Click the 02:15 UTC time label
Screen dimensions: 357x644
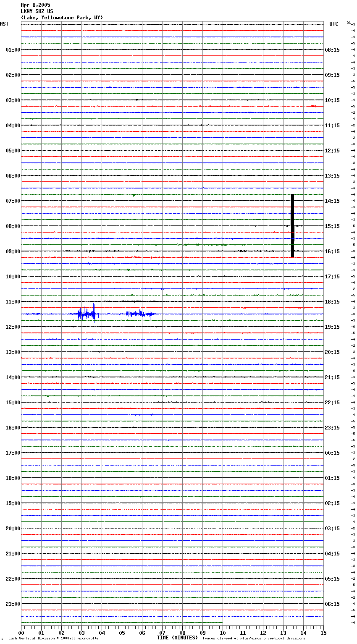(332, 503)
